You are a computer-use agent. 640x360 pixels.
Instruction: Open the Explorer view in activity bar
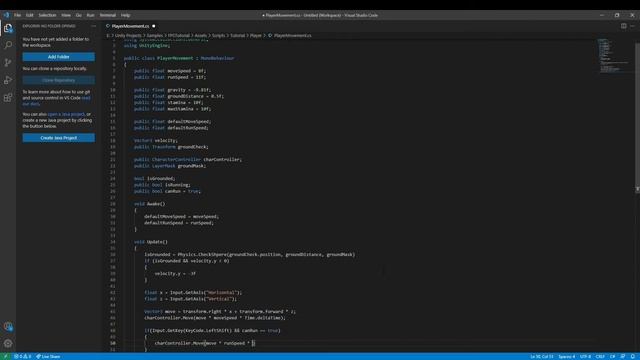tap(8, 28)
